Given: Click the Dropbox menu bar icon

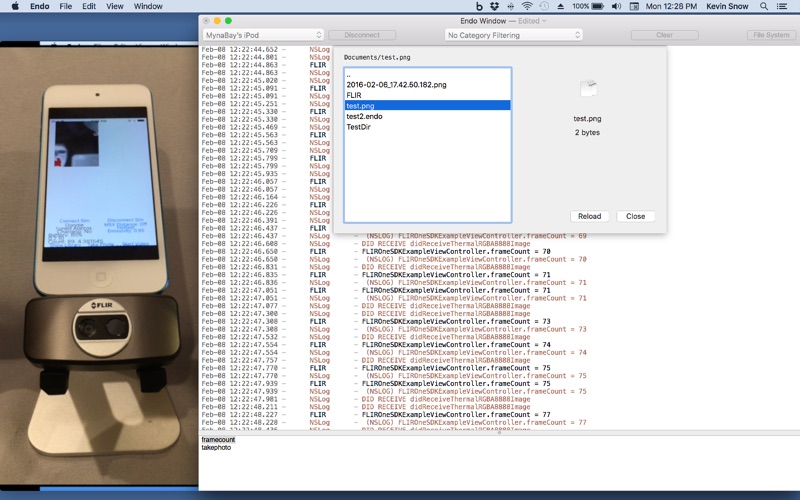Looking at the screenshot, I should pos(494,6).
